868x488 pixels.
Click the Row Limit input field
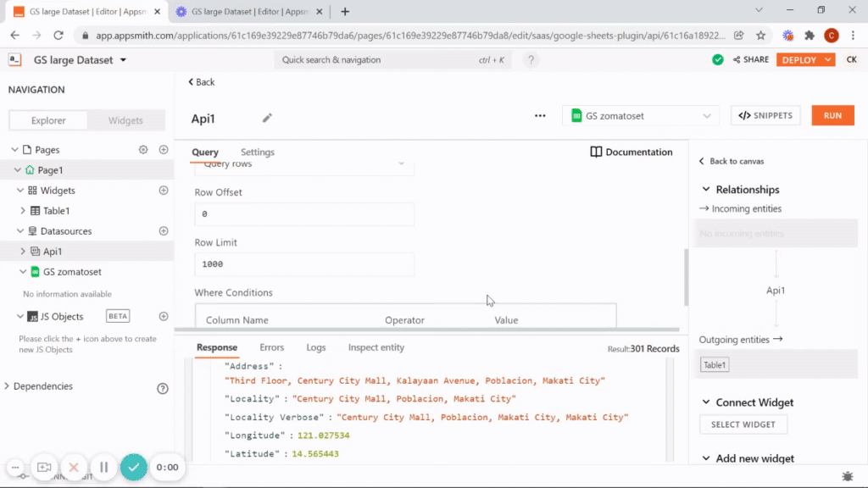(x=304, y=264)
